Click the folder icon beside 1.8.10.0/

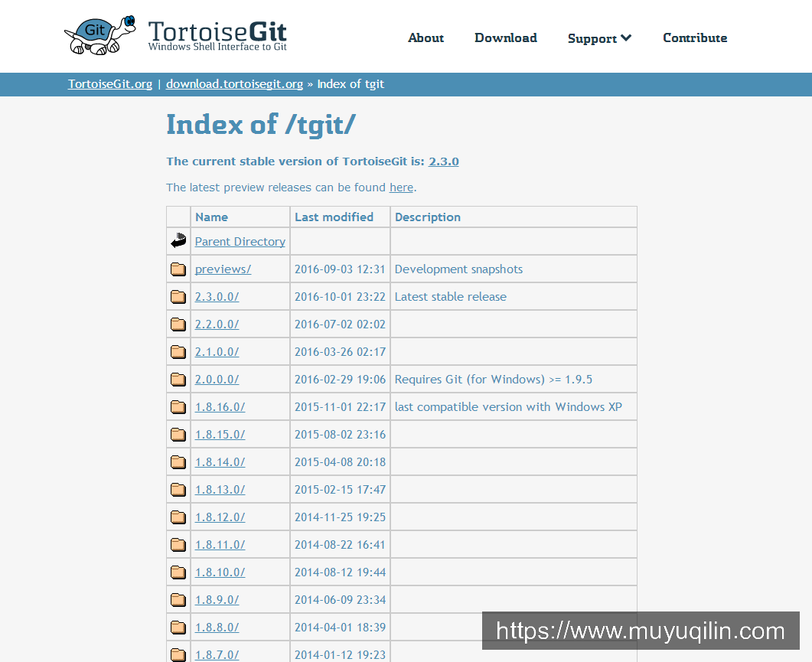coord(178,572)
